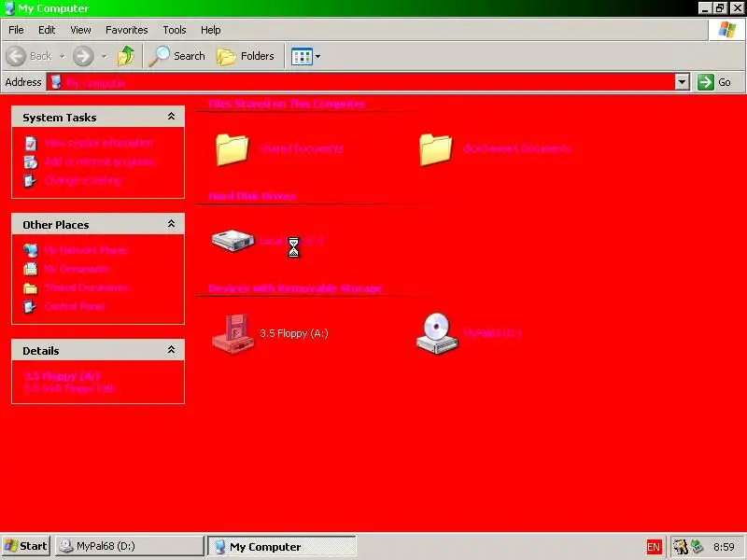
Task: Click the Go button
Action: (715, 82)
